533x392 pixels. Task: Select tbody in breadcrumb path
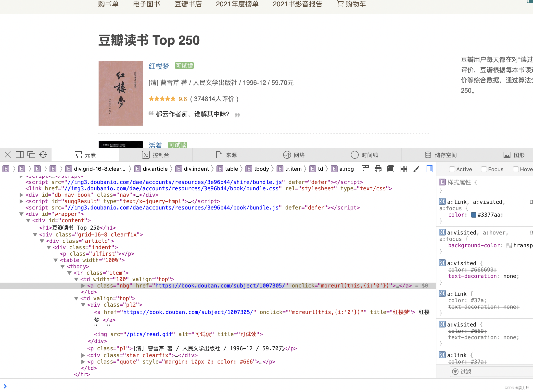[x=257, y=169]
